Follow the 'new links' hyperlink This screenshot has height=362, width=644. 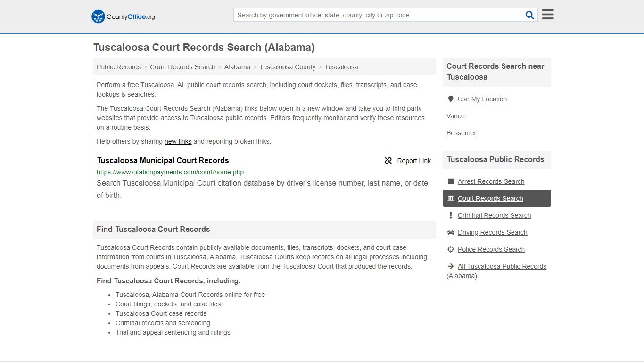tap(178, 141)
